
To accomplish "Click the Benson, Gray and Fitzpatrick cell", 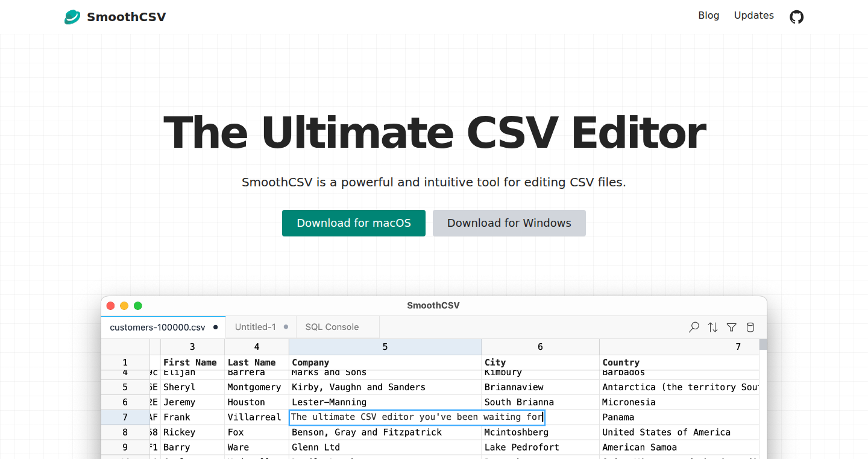I will [385, 432].
